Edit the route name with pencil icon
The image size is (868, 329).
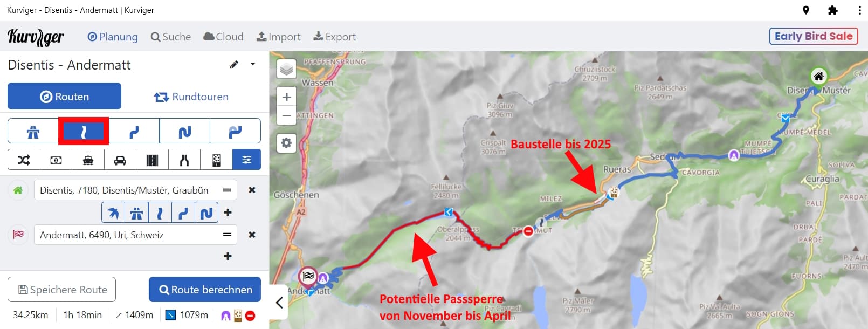234,65
